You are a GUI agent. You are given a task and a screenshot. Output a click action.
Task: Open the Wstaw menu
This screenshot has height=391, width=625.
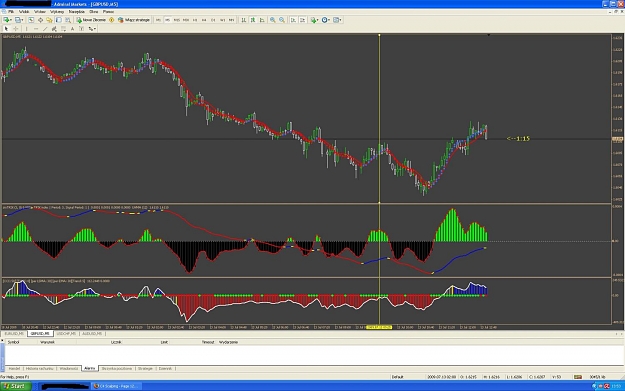[x=40, y=12]
